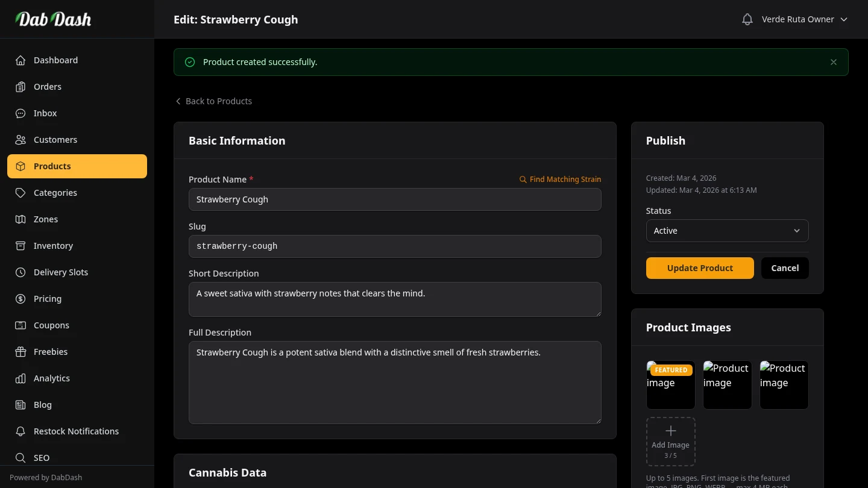Click the Update Product button
This screenshot has width=868, height=488.
[x=700, y=268]
